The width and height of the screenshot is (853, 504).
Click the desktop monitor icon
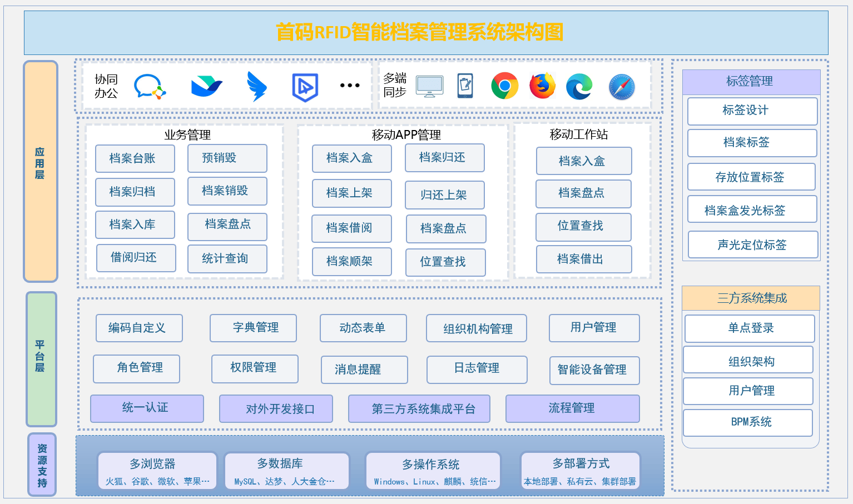click(x=430, y=87)
